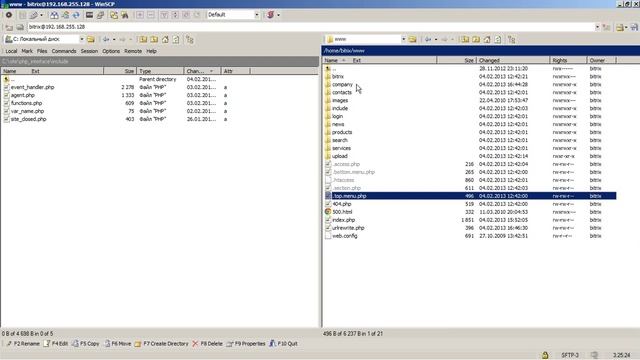640x360 pixels.
Task: Click the red session icon beside Default
Action: pos(270,15)
